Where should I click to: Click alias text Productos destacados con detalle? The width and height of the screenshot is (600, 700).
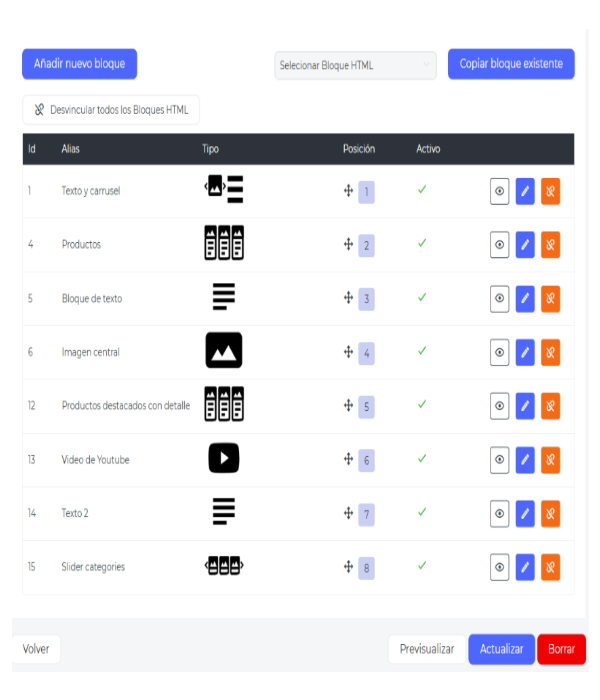pyautogui.click(x=126, y=405)
